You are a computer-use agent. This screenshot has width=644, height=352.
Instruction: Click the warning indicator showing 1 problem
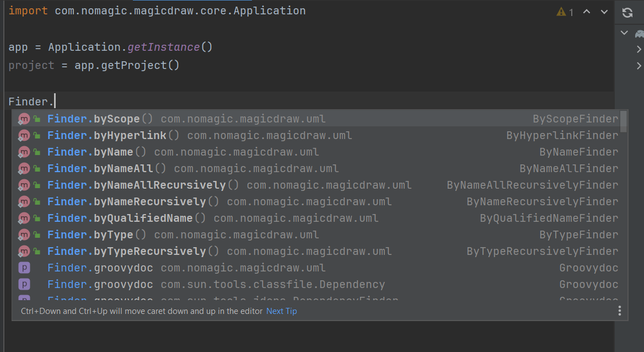[565, 12]
